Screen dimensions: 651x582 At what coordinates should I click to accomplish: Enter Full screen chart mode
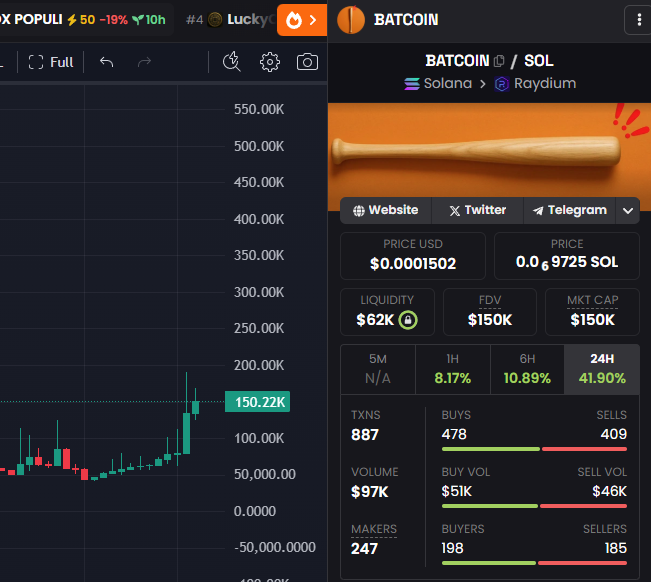51,62
